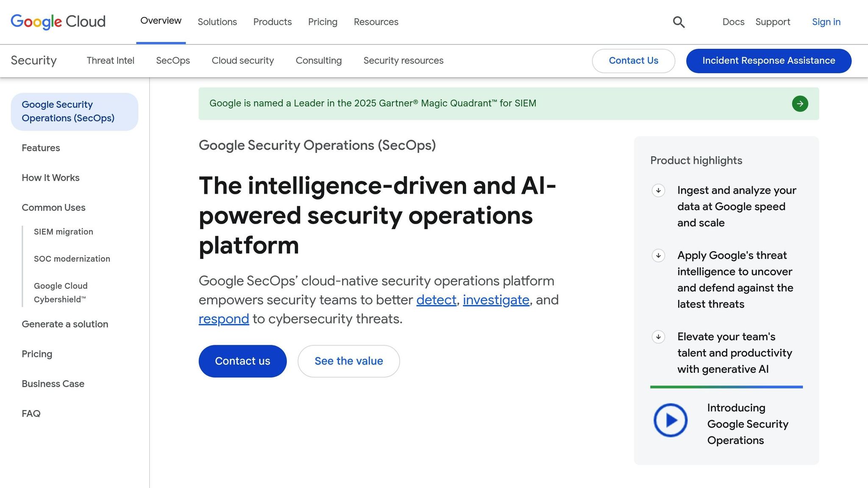Open the Products menu

[272, 22]
